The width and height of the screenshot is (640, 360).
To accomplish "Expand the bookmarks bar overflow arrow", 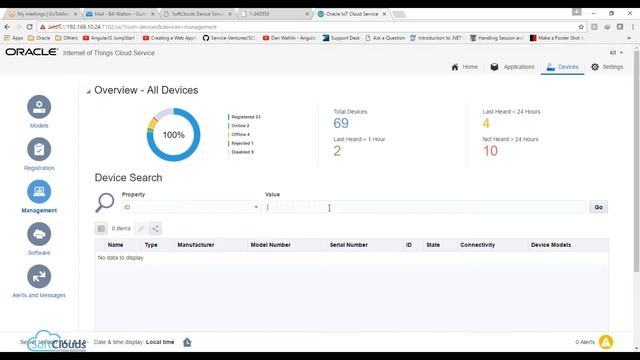I will click(629, 38).
